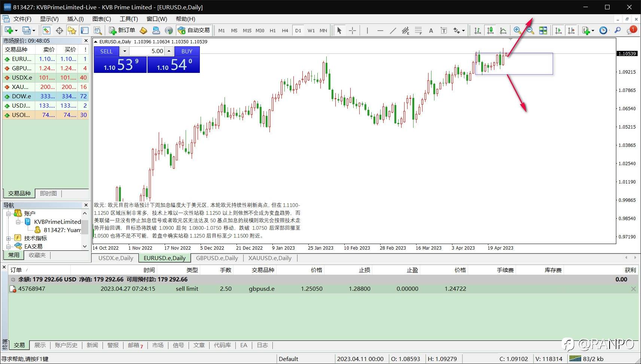Viewport: 641px width, 364px height.
Task: Select the trendline drawing tool
Action: tap(393, 30)
